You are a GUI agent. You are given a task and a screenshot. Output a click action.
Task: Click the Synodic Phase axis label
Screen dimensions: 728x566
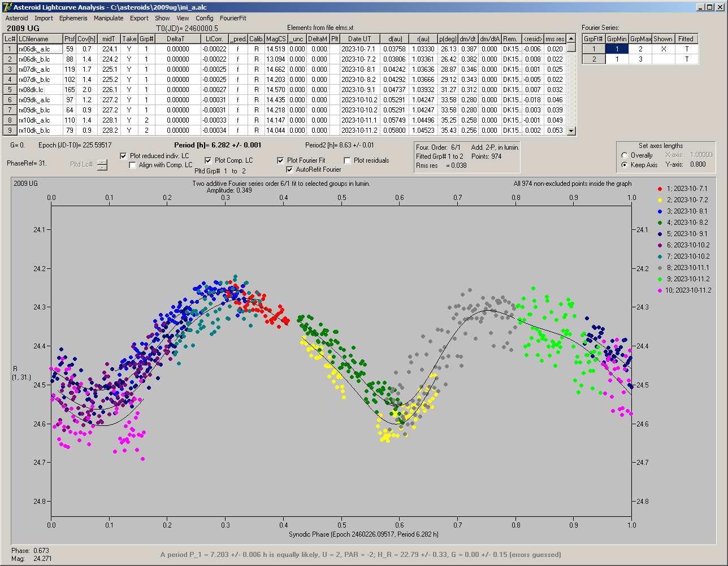[x=363, y=534]
